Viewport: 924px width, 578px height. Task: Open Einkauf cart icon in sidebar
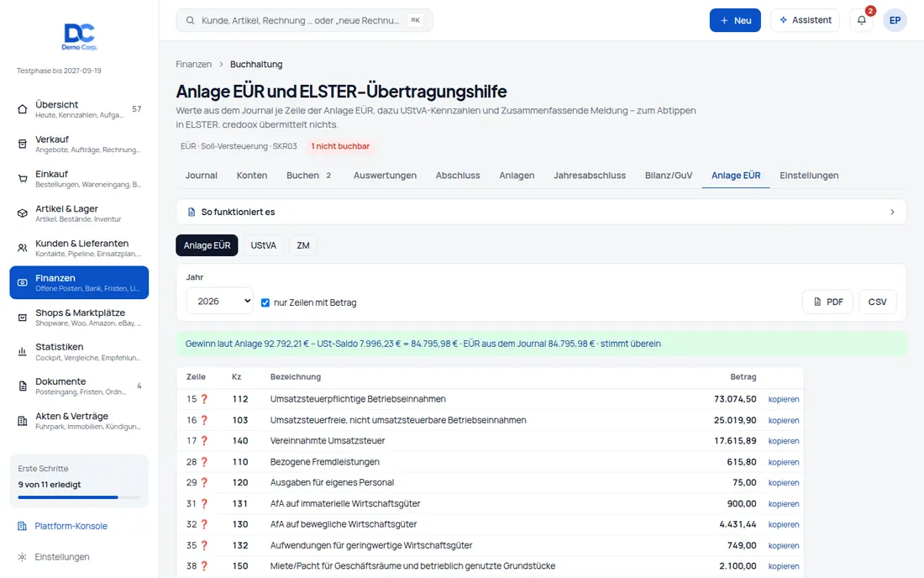[x=23, y=179]
